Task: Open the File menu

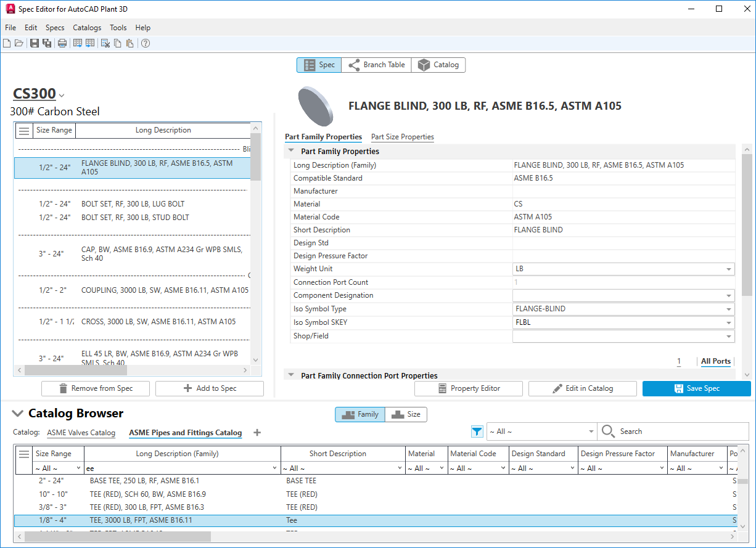Action: [10, 28]
